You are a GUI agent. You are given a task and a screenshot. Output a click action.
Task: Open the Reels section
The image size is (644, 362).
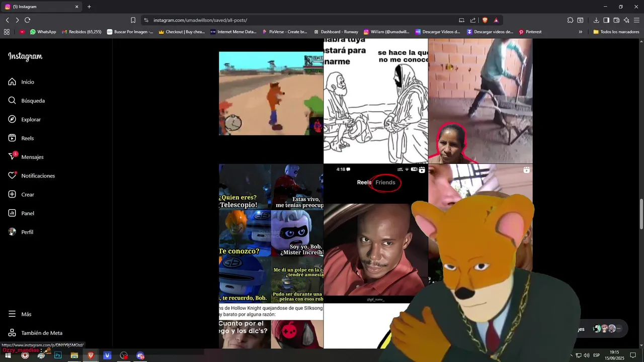(21, 138)
